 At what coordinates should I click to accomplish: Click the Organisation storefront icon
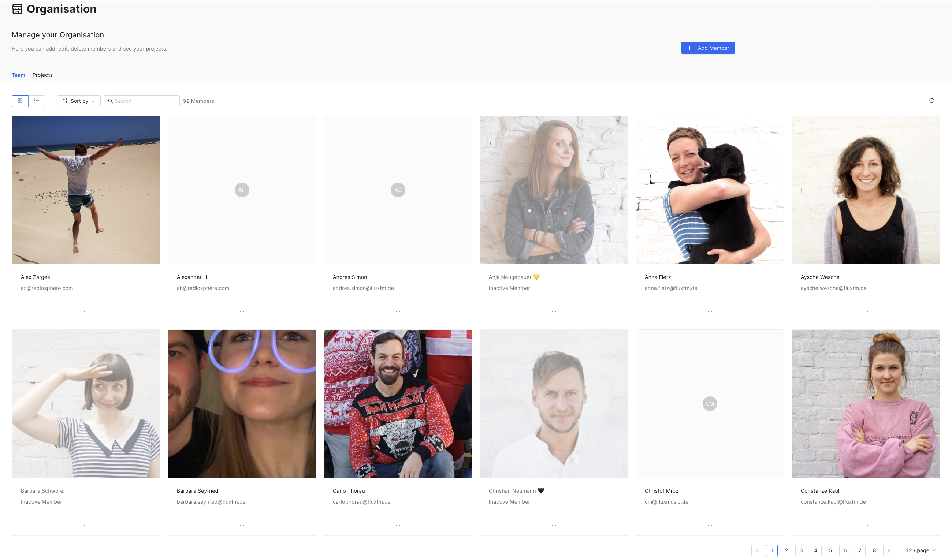coord(17,9)
